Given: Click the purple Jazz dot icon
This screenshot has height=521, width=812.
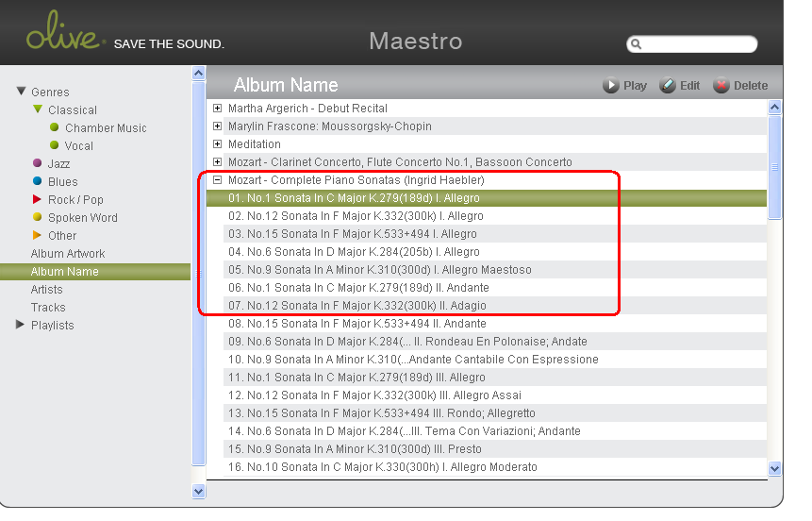Looking at the screenshot, I should [x=38, y=162].
